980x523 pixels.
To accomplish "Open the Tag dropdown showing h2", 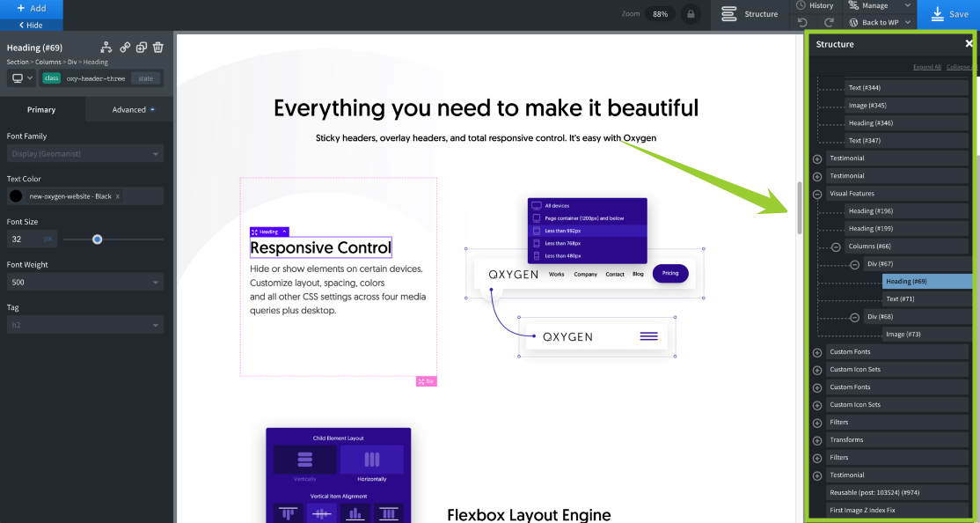I will point(85,325).
